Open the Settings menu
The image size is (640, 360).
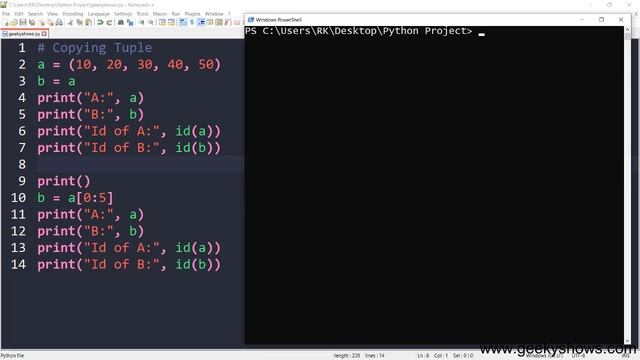[123, 14]
